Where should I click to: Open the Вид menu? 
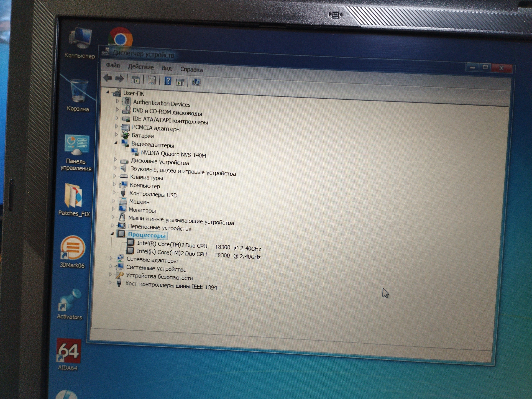pyautogui.click(x=167, y=68)
